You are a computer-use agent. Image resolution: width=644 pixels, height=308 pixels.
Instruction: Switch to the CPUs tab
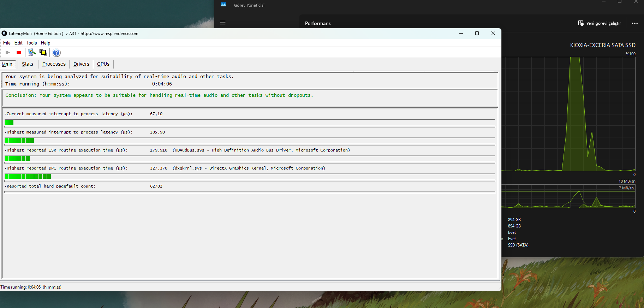click(103, 64)
